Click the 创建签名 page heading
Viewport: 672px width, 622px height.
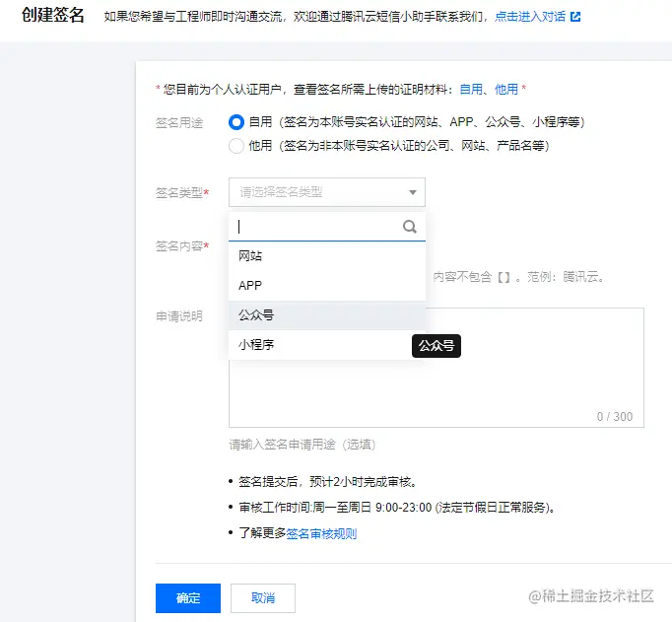(x=52, y=16)
